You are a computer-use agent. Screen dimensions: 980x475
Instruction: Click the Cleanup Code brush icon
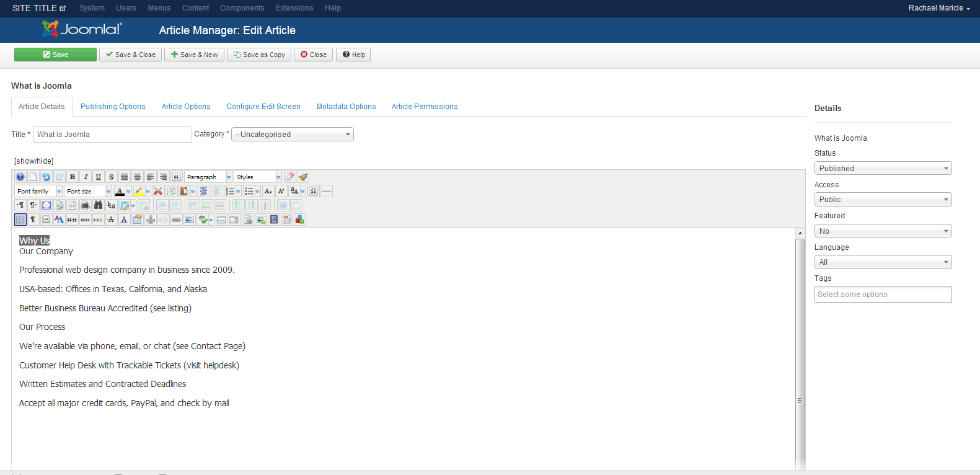point(303,177)
